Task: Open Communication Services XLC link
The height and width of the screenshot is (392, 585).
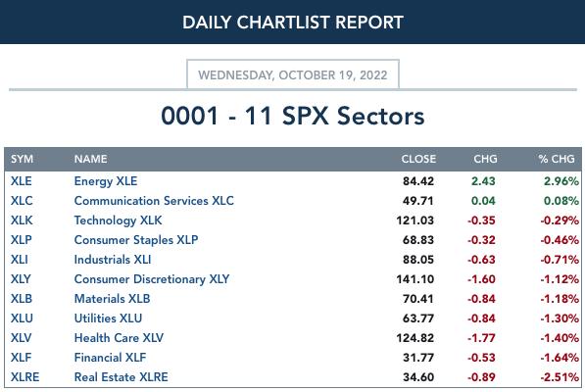Action: (x=154, y=201)
